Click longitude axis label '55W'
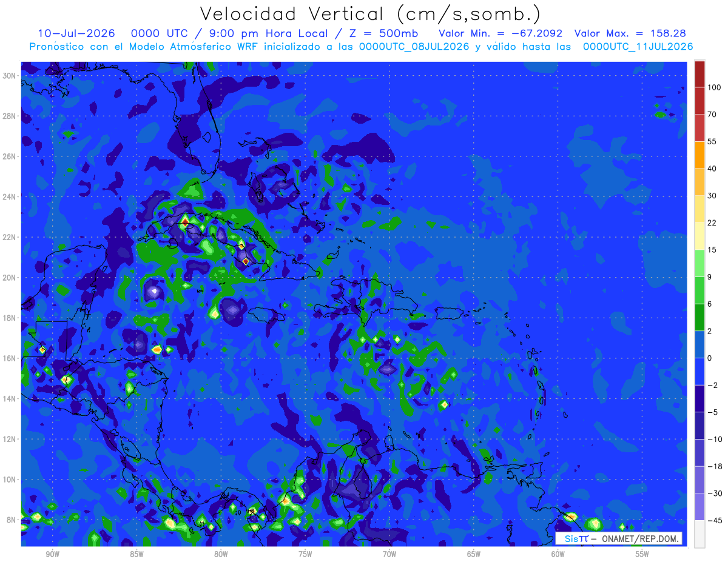This screenshot has height=562, width=728. pyautogui.click(x=642, y=554)
